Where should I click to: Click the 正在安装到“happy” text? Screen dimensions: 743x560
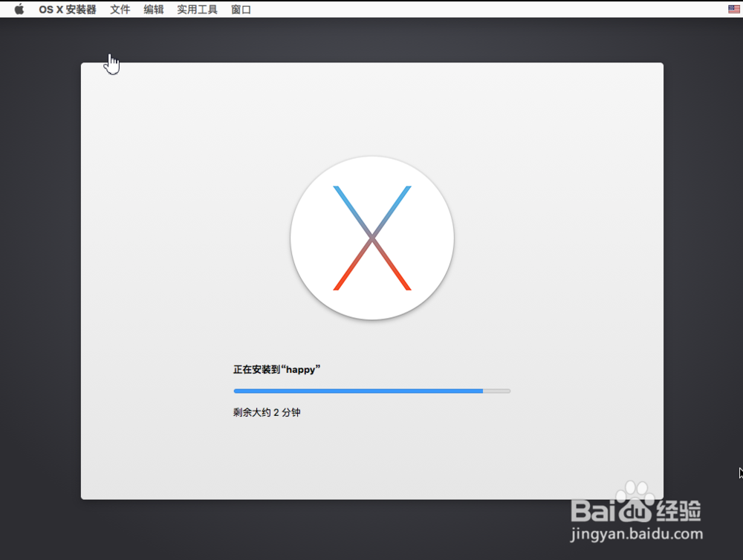coord(276,370)
